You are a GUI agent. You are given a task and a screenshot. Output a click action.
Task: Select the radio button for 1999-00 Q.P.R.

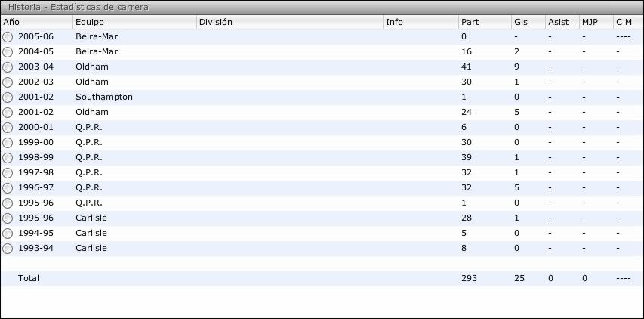[8, 143]
